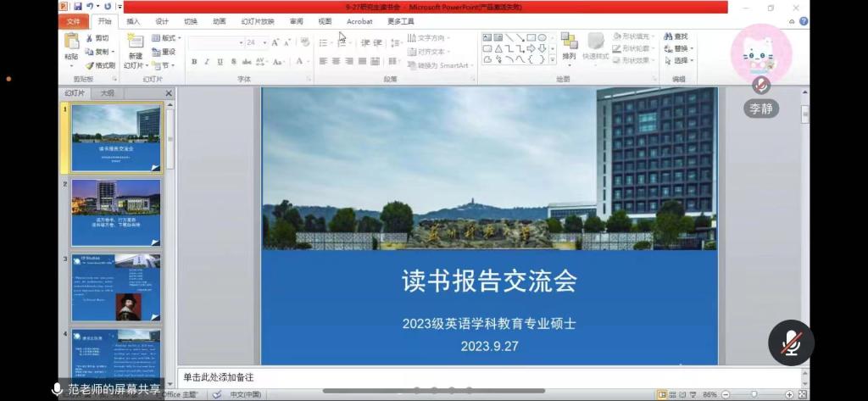This screenshot has height=401, width=868.
Task: Open the font size dropdown
Action: point(264,42)
